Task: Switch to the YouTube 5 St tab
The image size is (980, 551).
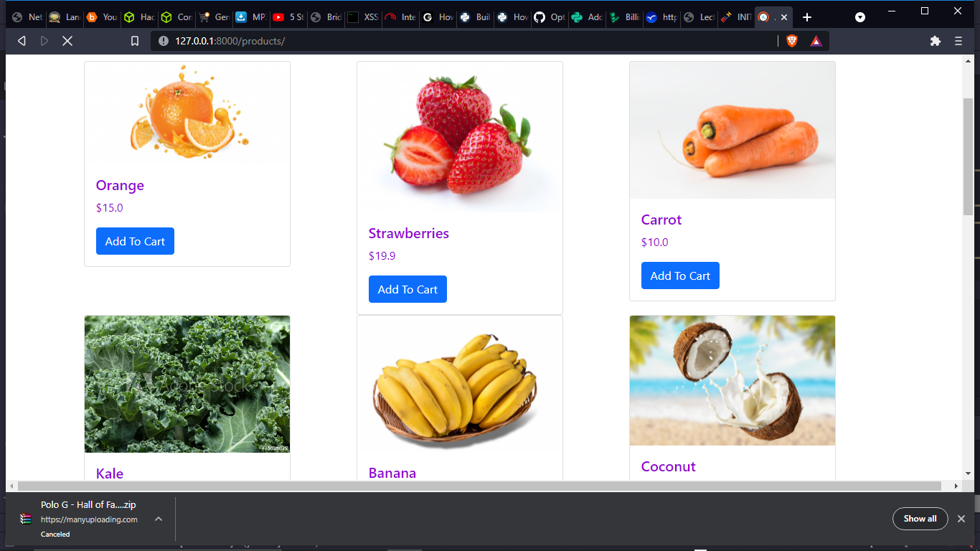Action: (289, 17)
